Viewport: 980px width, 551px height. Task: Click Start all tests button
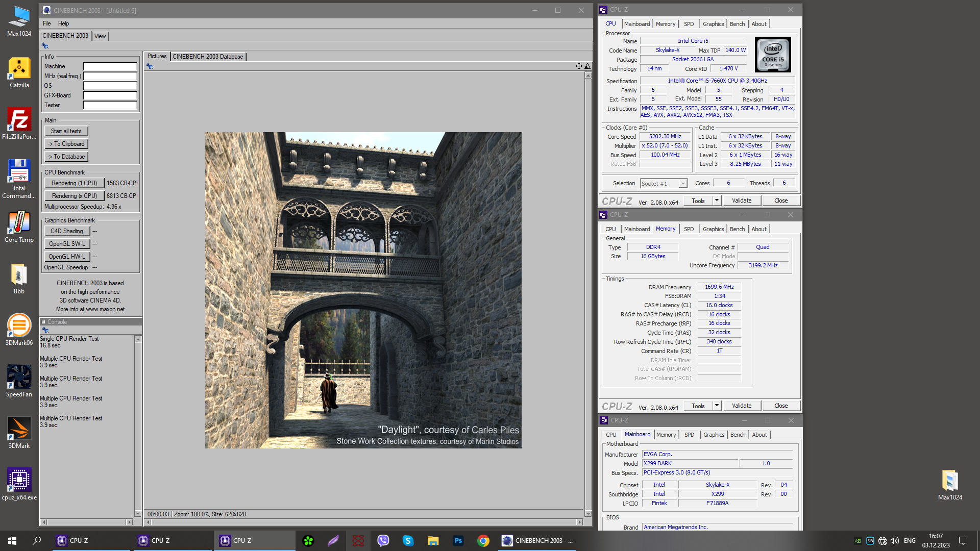(66, 131)
